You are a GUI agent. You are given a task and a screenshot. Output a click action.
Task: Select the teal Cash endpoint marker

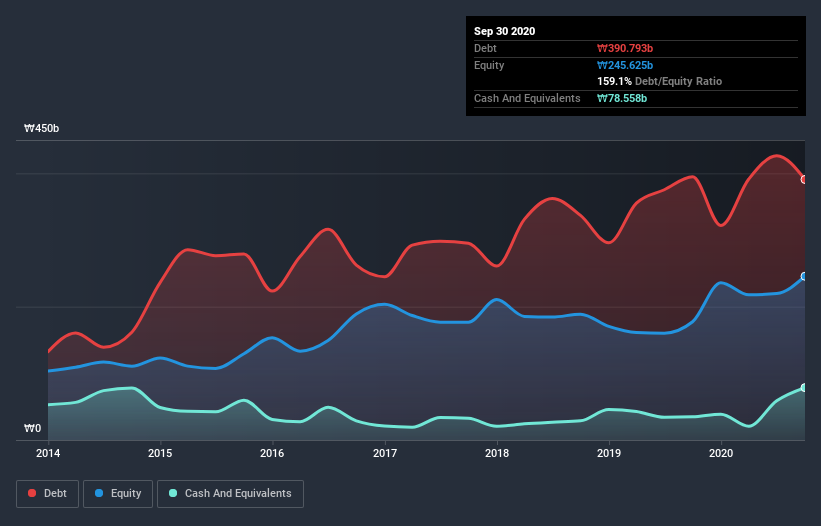click(x=804, y=388)
